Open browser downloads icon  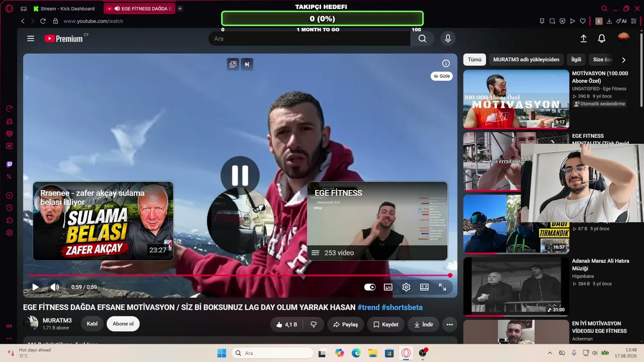coord(609,21)
